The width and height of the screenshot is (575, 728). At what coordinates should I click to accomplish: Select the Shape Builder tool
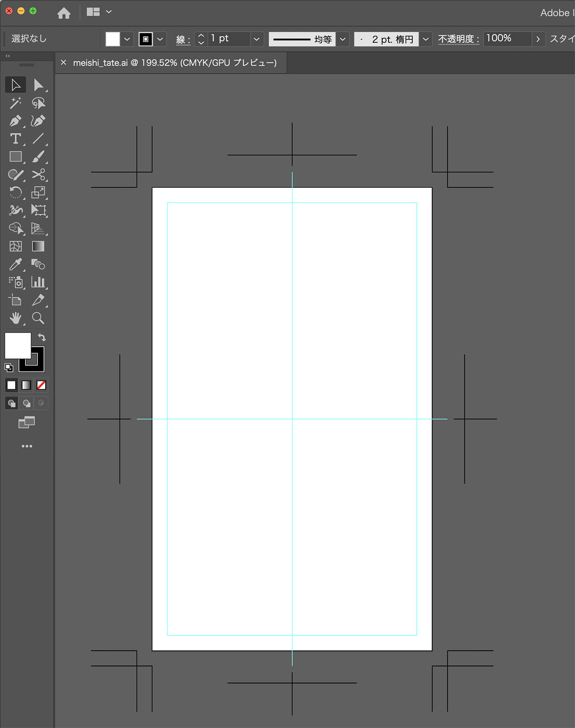[16, 228]
